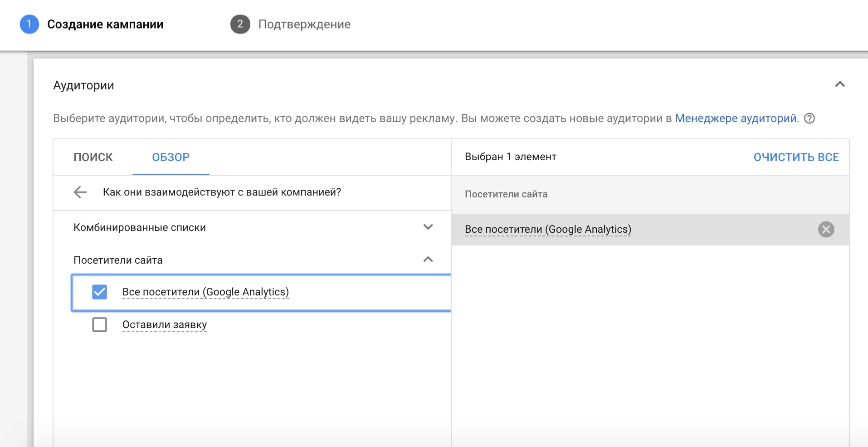The height and width of the screenshot is (447, 868).
Task: Click Все посетители label in the left list
Action: click(205, 292)
